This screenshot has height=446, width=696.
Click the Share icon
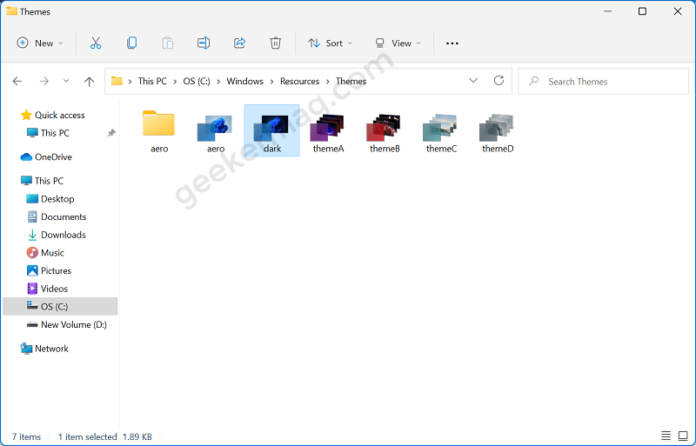(240, 43)
